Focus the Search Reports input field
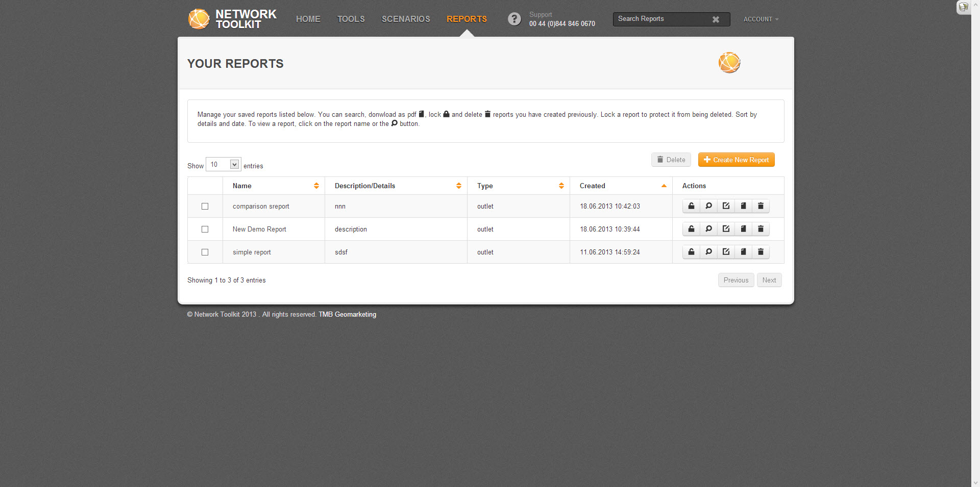The image size is (980, 487). pos(661,19)
